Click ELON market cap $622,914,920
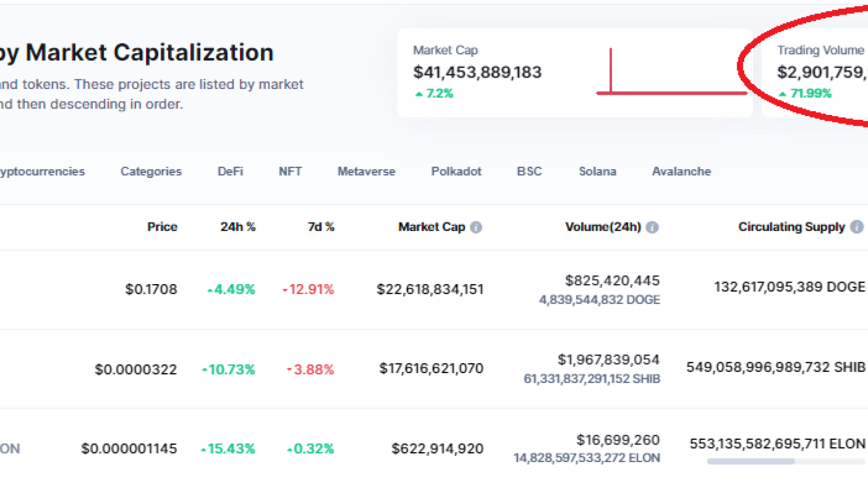868x488 pixels. click(x=437, y=448)
